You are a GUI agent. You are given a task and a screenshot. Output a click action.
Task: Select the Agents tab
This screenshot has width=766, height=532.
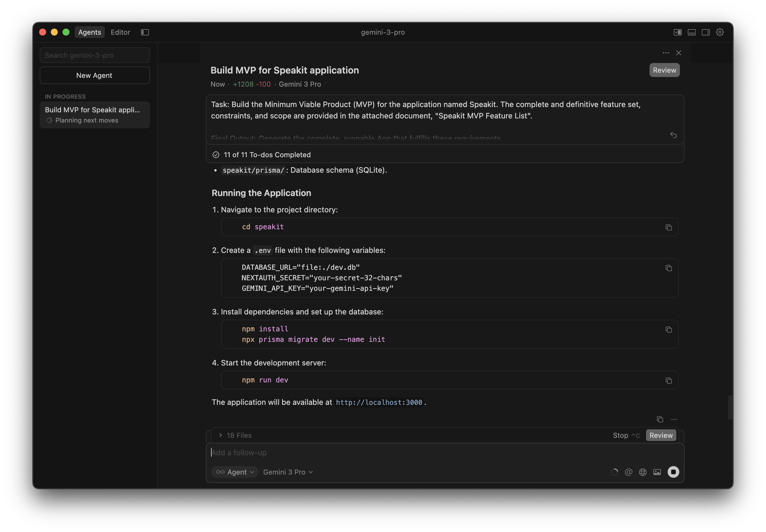[89, 32]
